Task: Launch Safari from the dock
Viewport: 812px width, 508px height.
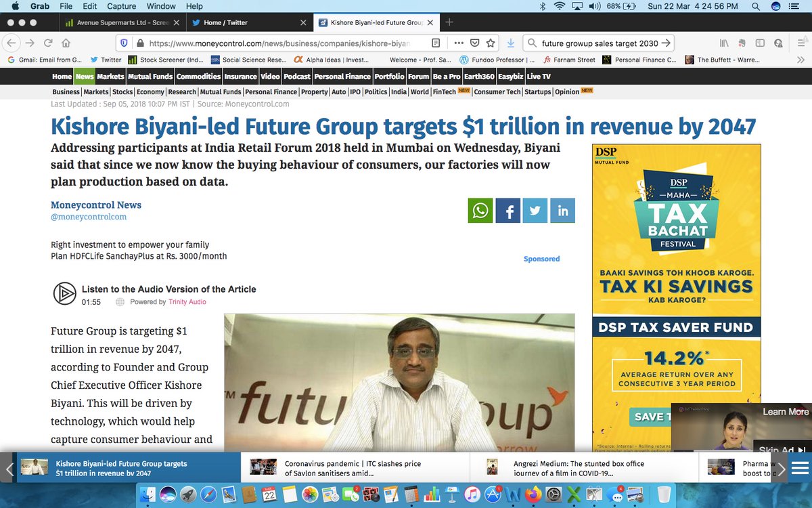Action: click(208, 493)
